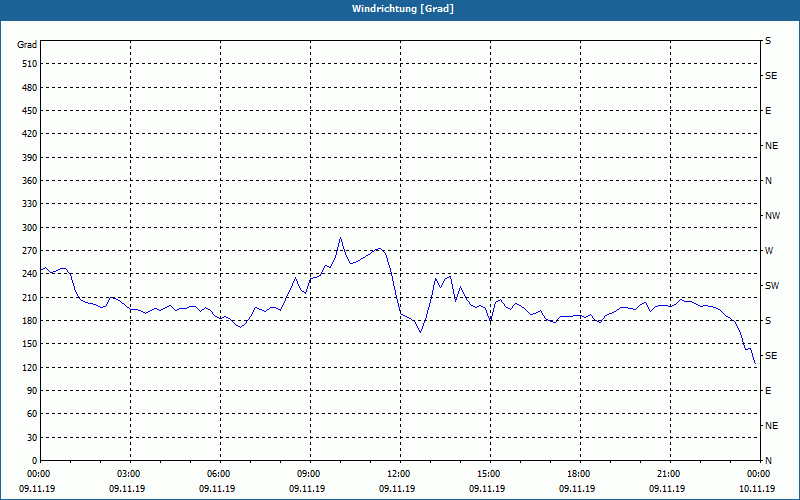
Task: Pick compass label "SE" near the 480 gridline
Action: (771, 76)
